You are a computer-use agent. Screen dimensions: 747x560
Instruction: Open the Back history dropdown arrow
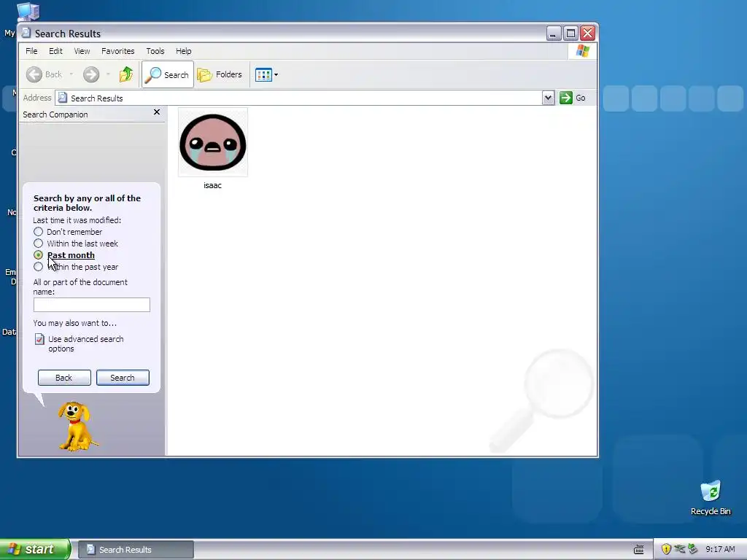pyautogui.click(x=71, y=74)
